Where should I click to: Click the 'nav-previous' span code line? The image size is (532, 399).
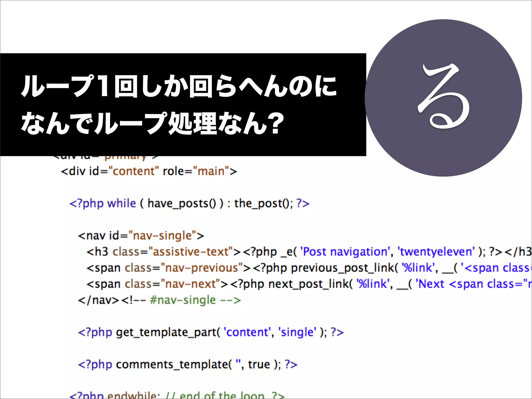(309, 268)
